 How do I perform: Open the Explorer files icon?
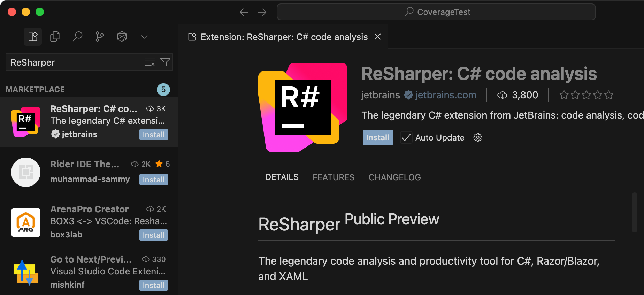click(55, 37)
